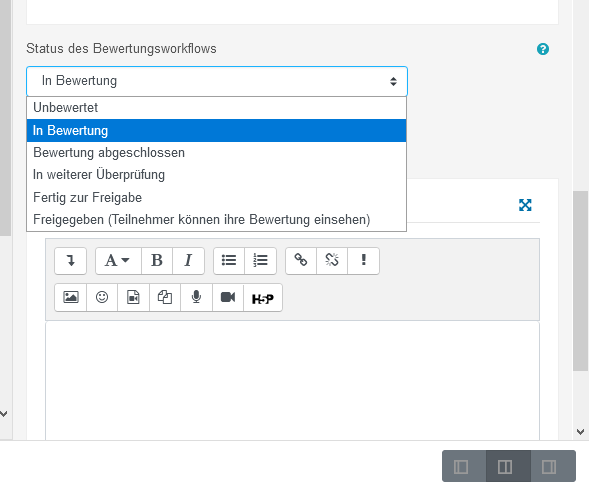This screenshot has height=494, width=589.
Task: Record video with camera icon
Action: pyautogui.click(x=228, y=298)
